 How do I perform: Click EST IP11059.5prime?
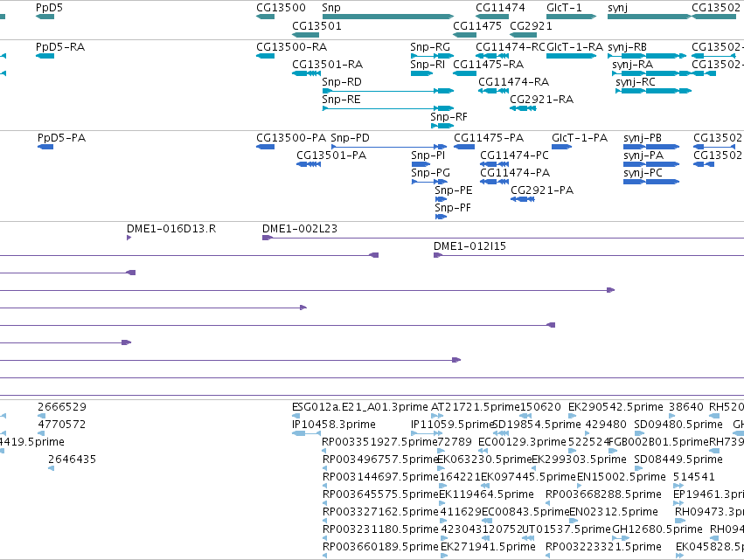pos(427,433)
